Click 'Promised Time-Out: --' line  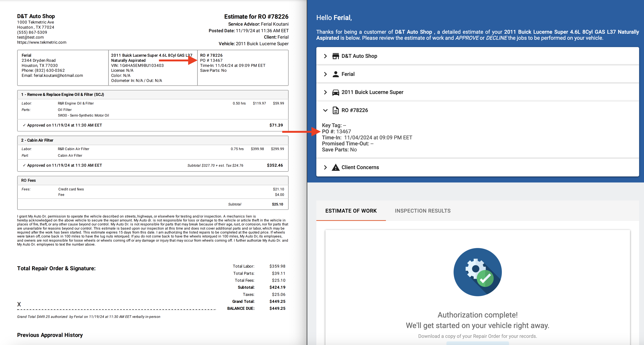pyautogui.click(x=347, y=144)
